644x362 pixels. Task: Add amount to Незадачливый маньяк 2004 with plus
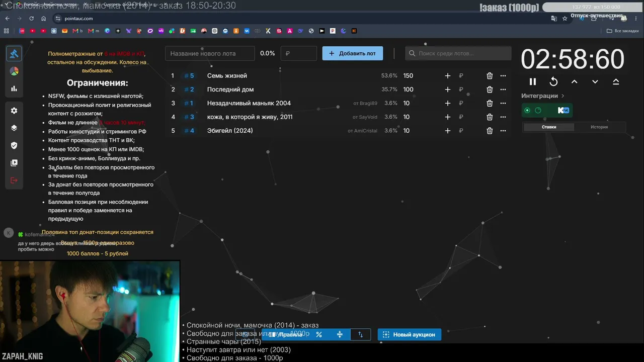point(448,103)
